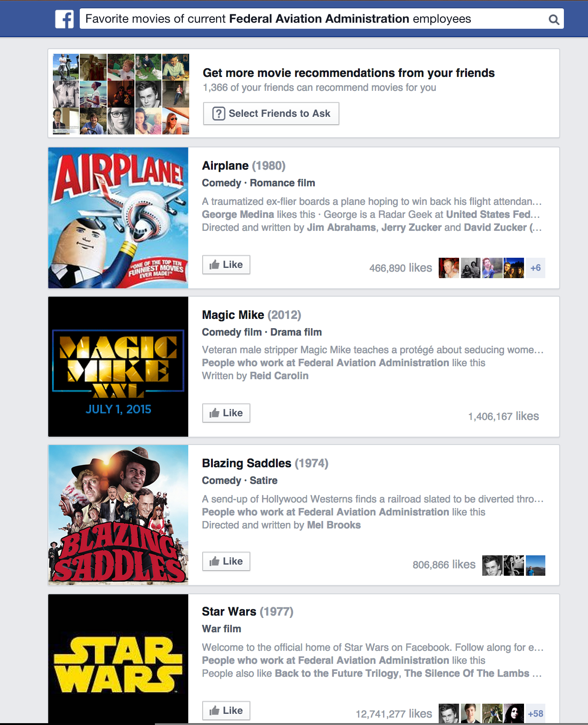The height and width of the screenshot is (725, 588).
Task: Click the Comedy film · Drama film genre
Action: (262, 332)
